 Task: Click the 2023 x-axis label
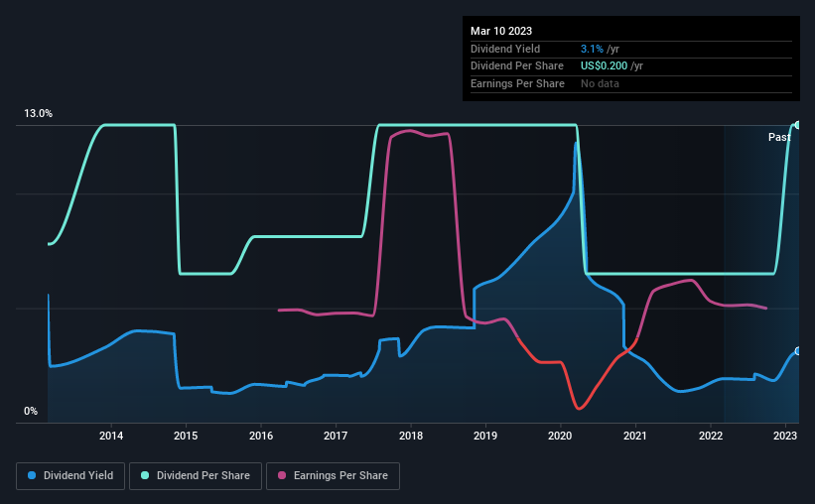click(x=785, y=436)
